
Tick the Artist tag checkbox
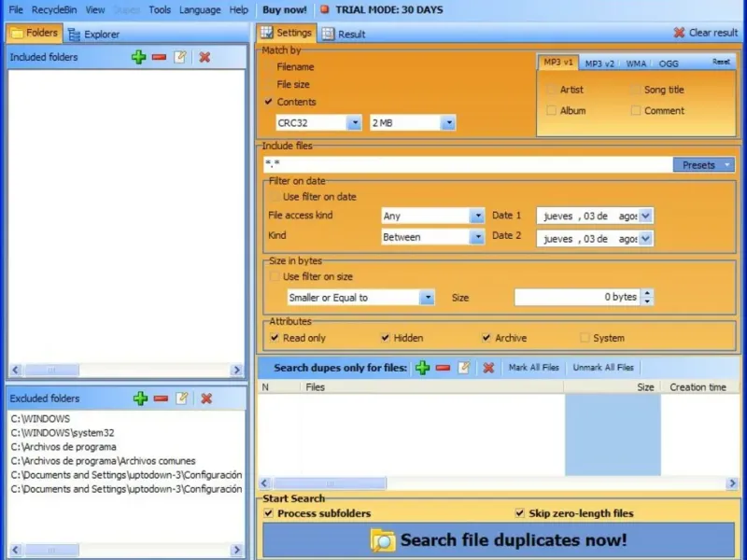point(551,90)
